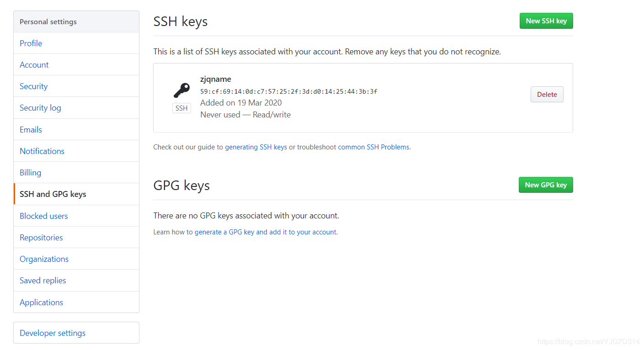Click the New GPG key button

pyautogui.click(x=545, y=185)
